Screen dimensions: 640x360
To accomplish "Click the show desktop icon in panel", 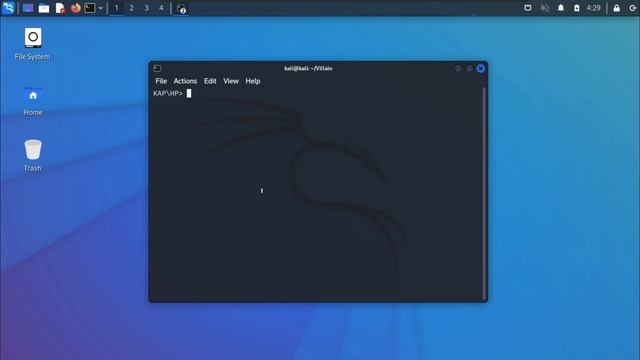I will (x=28, y=8).
